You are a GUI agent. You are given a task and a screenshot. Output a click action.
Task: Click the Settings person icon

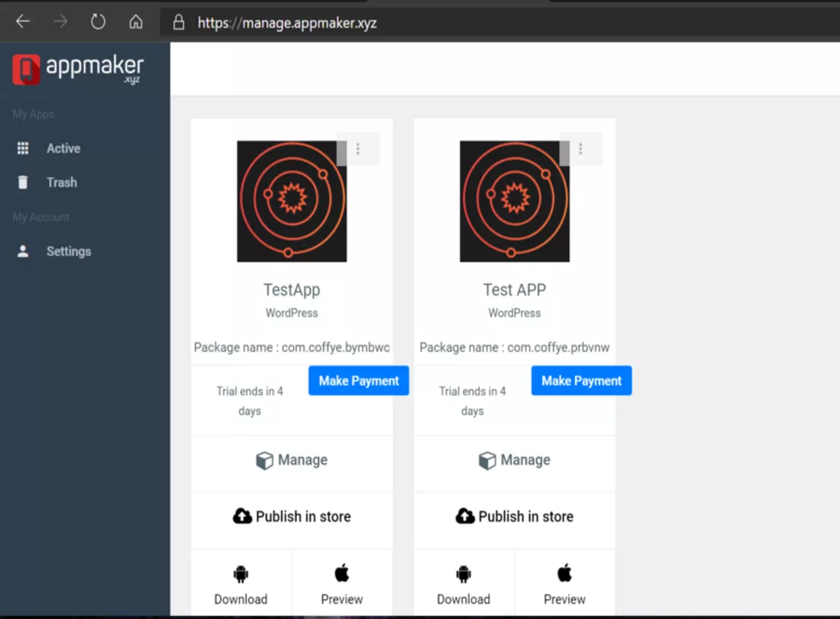(x=22, y=251)
